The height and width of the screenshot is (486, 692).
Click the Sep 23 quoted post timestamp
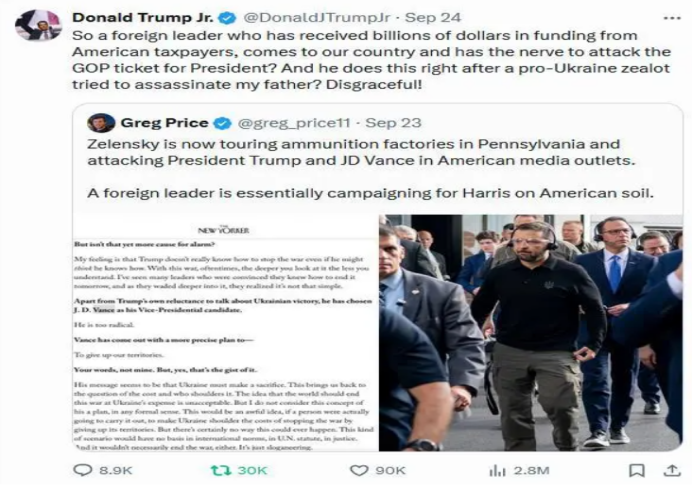(393, 123)
